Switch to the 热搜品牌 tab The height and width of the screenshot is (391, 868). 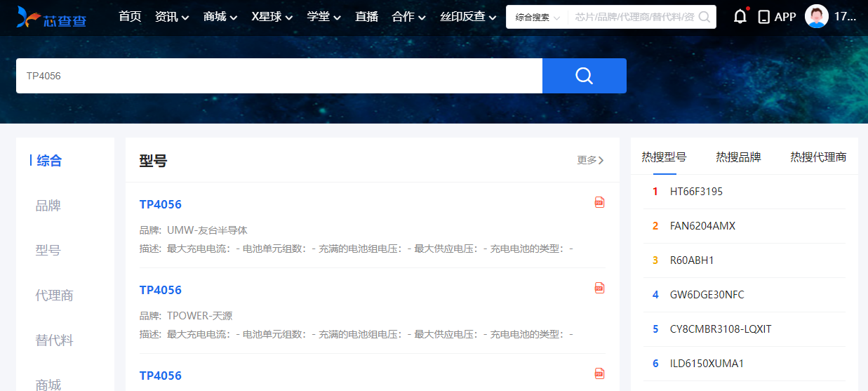[738, 157]
